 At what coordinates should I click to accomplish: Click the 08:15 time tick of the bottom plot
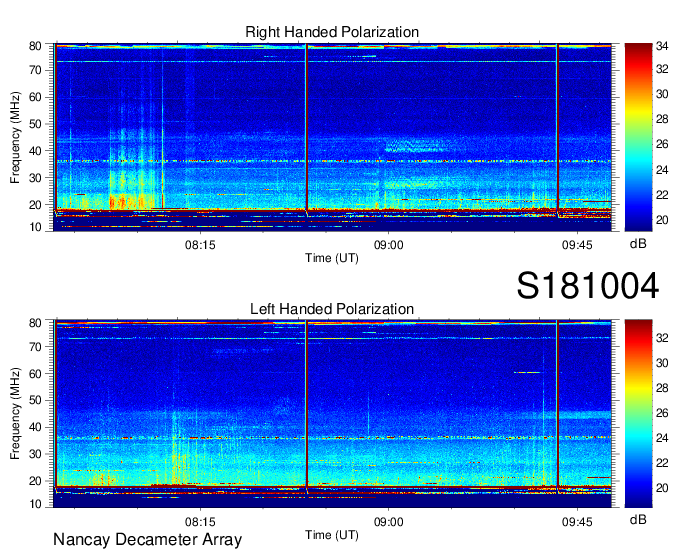coord(200,522)
